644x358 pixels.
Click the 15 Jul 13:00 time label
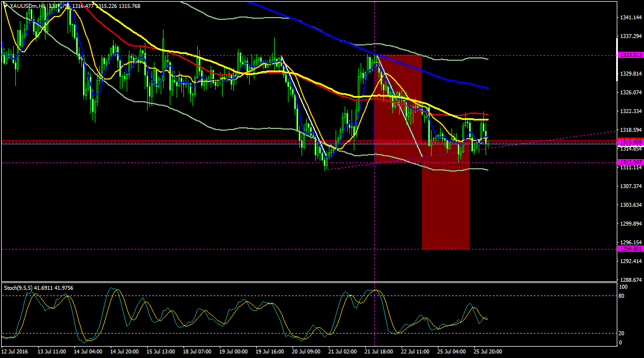[x=161, y=352]
